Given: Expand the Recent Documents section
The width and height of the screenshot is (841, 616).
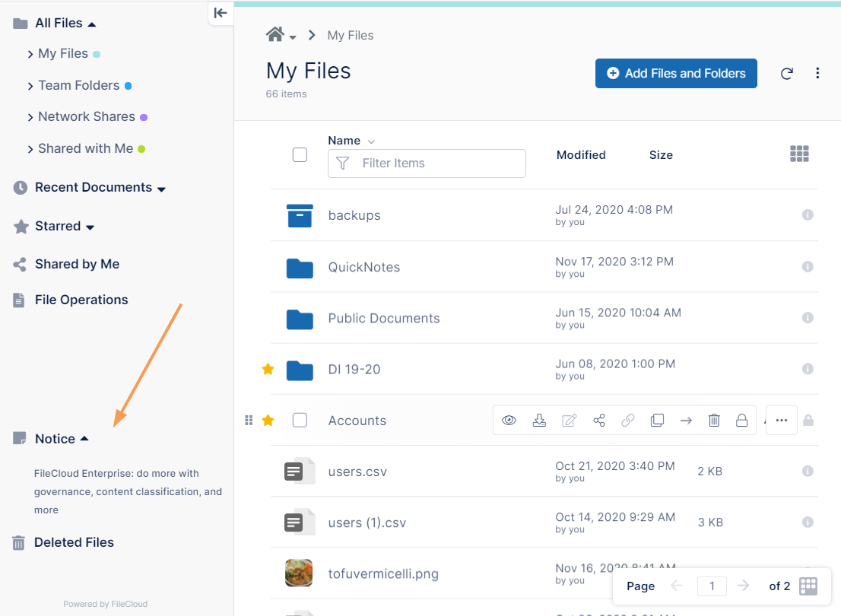Looking at the screenshot, I should pos(161,189).
